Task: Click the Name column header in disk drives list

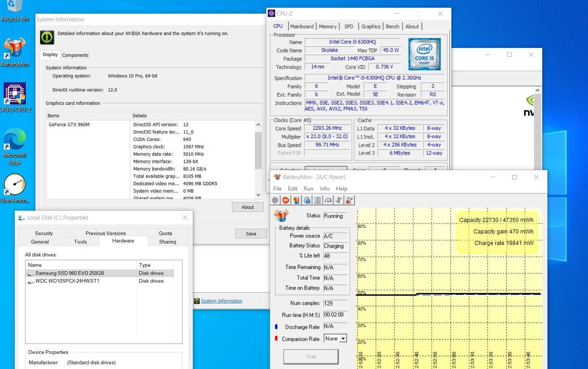Action: [81, 265]
